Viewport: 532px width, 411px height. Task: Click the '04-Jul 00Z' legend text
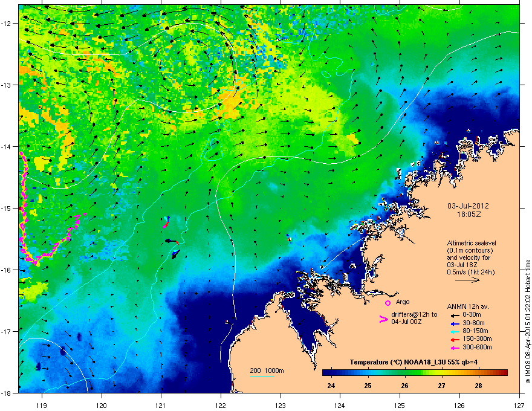[406, 322]
